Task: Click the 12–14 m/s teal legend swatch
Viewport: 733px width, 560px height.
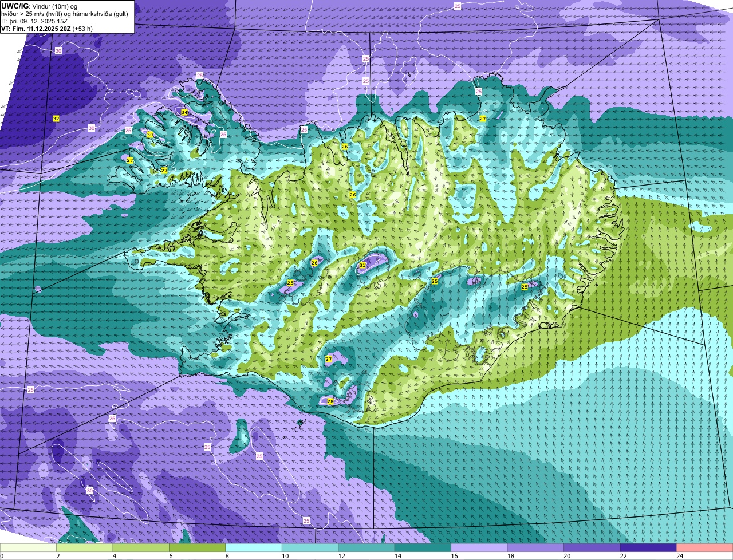Action: click(x=366, y=547)
